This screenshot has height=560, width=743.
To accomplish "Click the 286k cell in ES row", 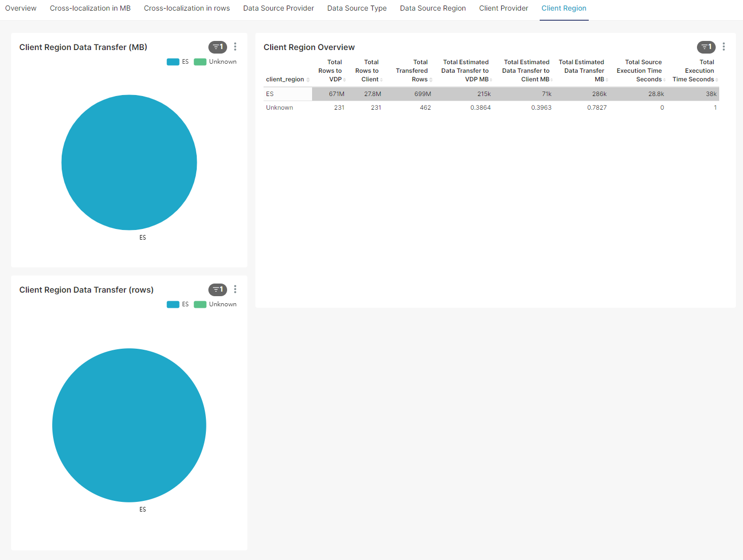I will point(599,94).
